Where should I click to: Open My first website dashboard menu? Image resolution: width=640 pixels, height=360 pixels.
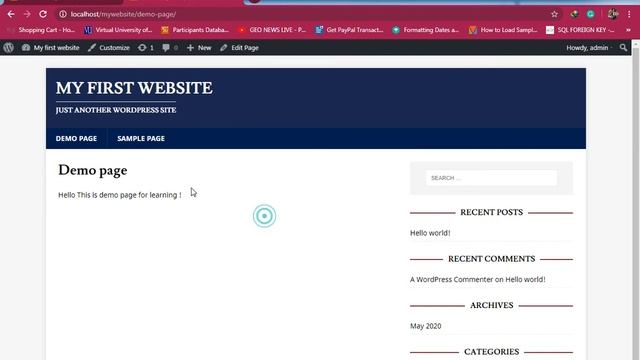click(50, 48)
